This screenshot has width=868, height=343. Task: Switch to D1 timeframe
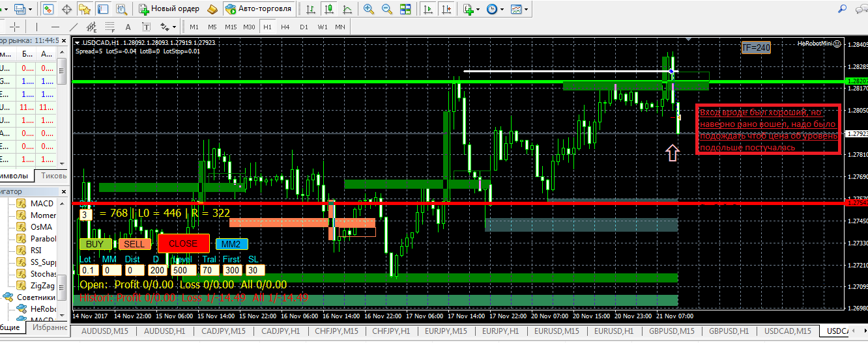click(x=304, y=27)
